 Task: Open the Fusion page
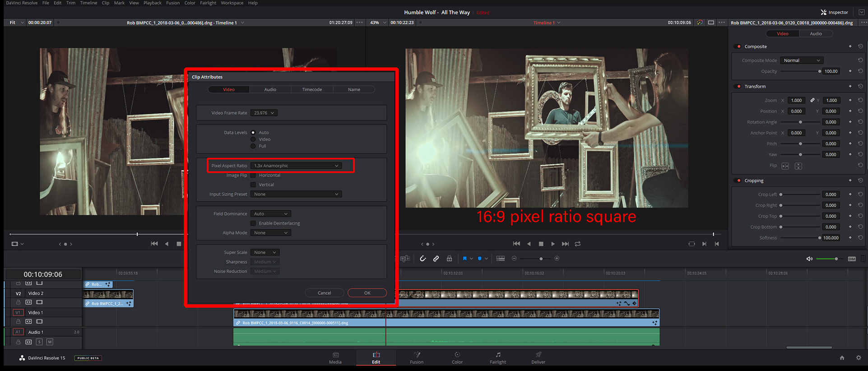[417, 358]
